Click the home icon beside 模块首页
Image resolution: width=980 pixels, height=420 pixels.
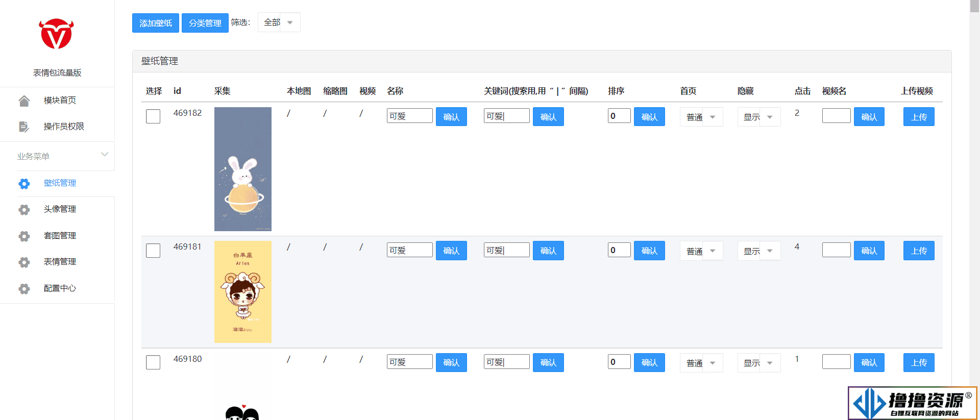[x=24, y=101]
